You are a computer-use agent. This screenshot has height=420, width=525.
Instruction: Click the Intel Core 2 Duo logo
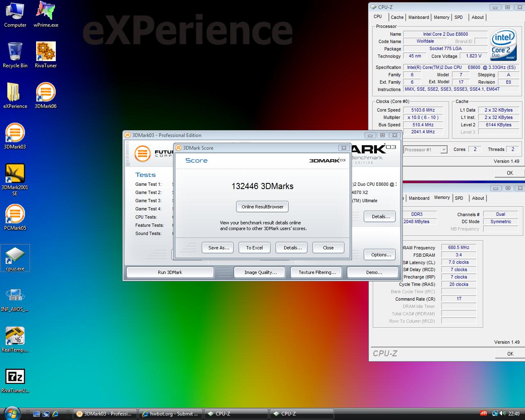503,45
